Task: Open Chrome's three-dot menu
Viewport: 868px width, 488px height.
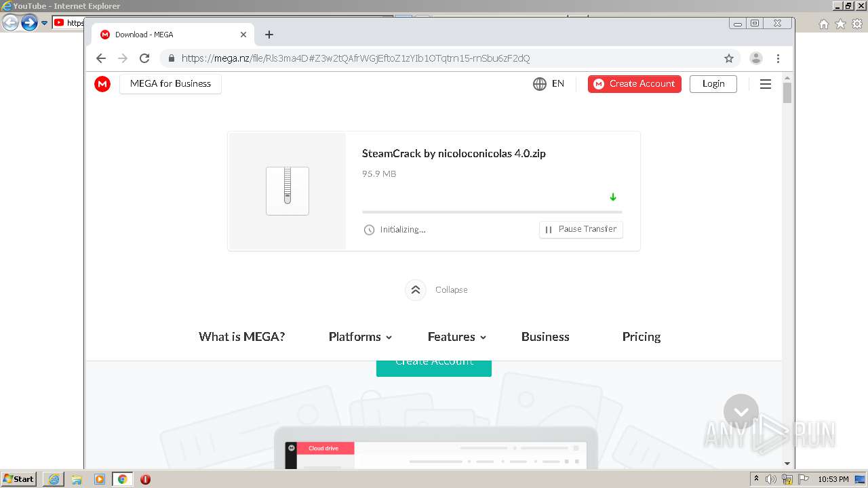Action: 778,58
